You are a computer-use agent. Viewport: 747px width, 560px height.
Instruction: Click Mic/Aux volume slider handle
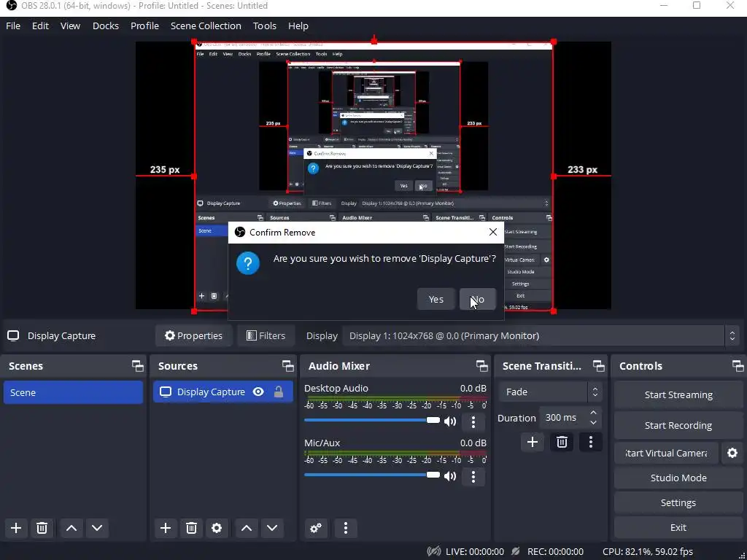(433, 475)
